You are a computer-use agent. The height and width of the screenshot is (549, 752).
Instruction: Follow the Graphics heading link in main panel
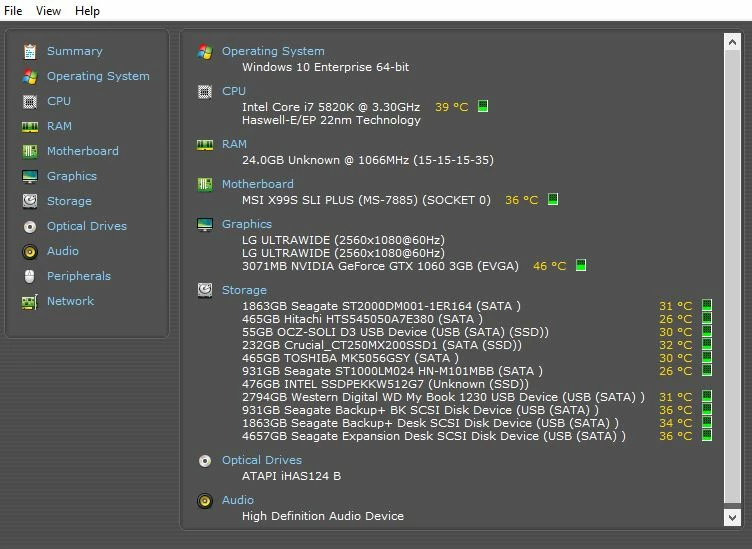pos(247,224)
